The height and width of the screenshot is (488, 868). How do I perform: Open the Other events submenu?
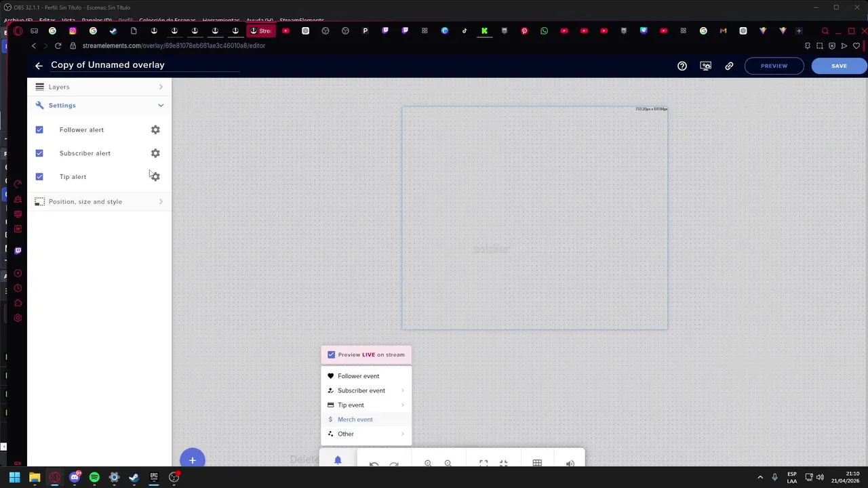[366, 434]
